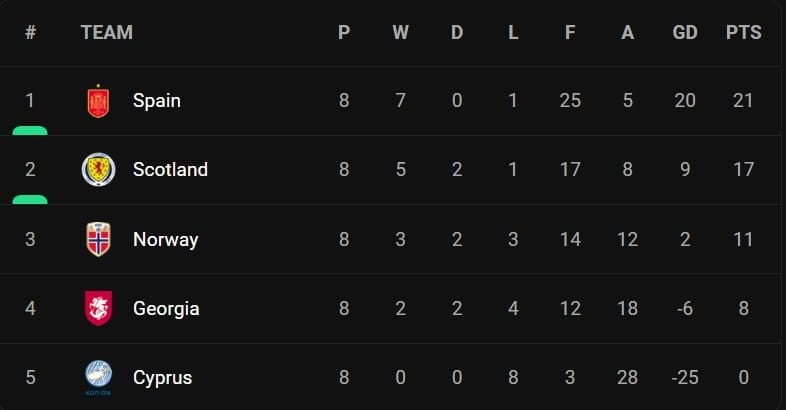Open the Cyprus team page
Screen dimensions: 786x410
162,378
